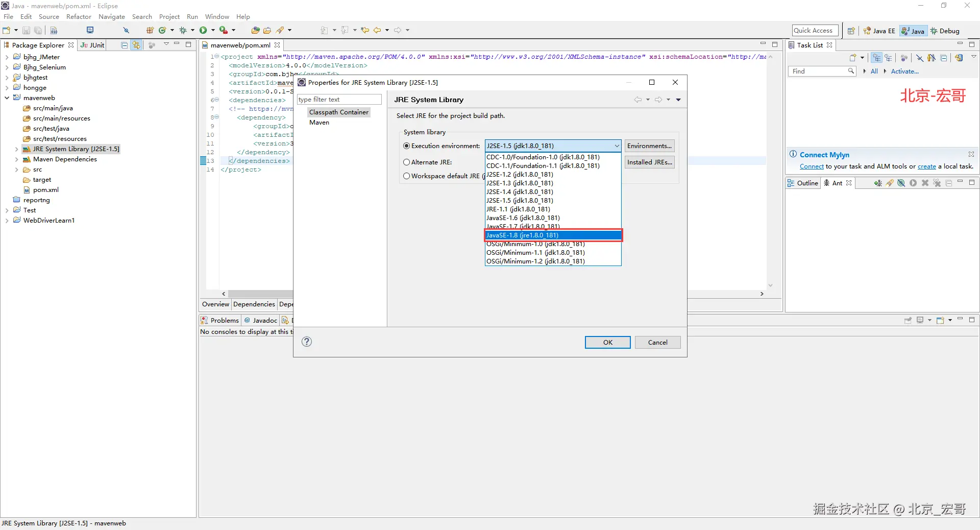Click the OK button in dialog

607,343
